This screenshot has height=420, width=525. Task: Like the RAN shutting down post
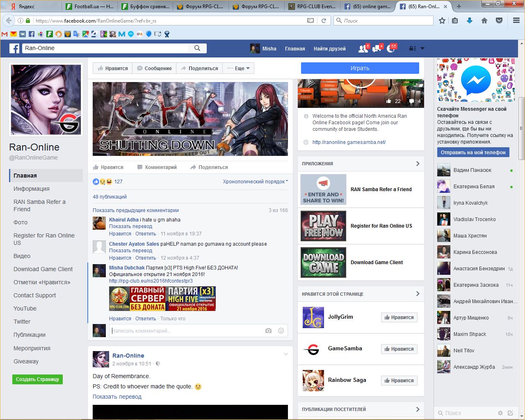108,167
